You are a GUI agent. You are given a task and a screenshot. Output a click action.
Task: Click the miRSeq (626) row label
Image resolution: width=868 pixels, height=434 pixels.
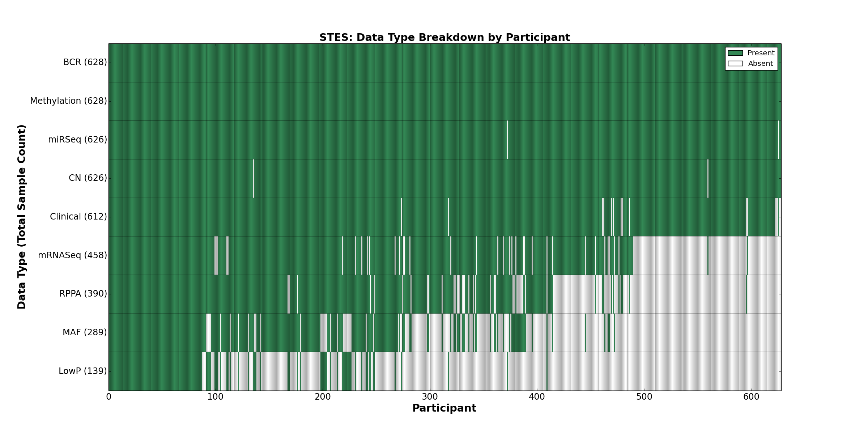coord(77,140)
